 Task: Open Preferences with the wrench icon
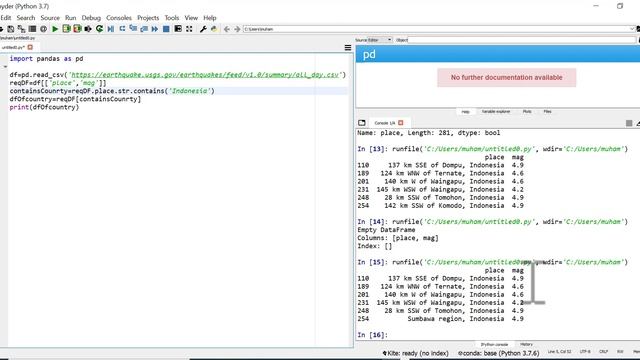coord(203,29)
